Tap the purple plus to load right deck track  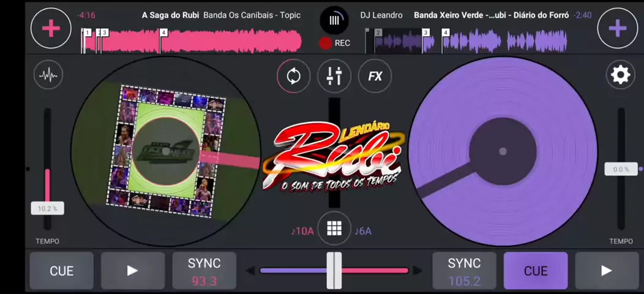617,28
